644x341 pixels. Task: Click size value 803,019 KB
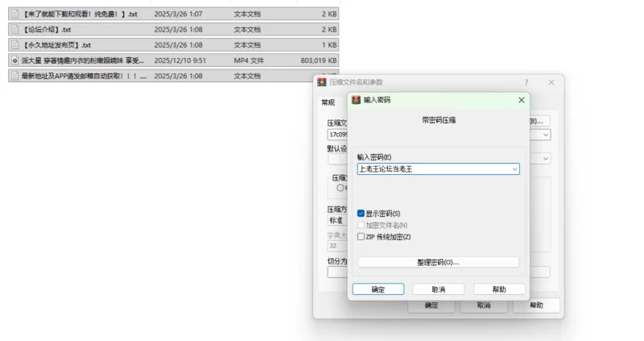pos(319,60)
